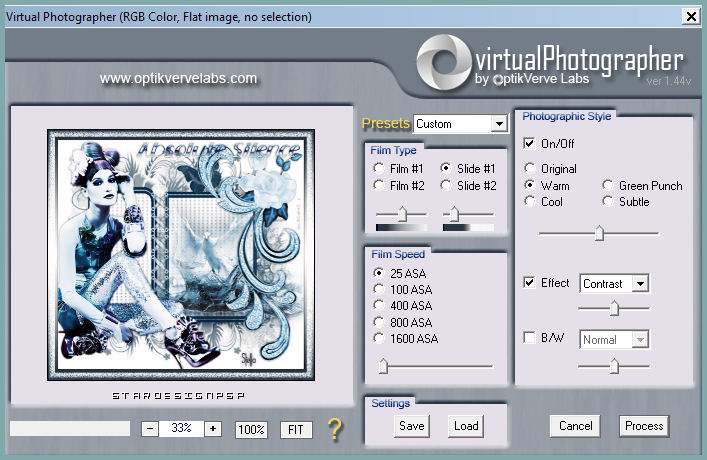Toggle the Effect checkbox
The image size is (707, 460).
(x=529, y=283)
